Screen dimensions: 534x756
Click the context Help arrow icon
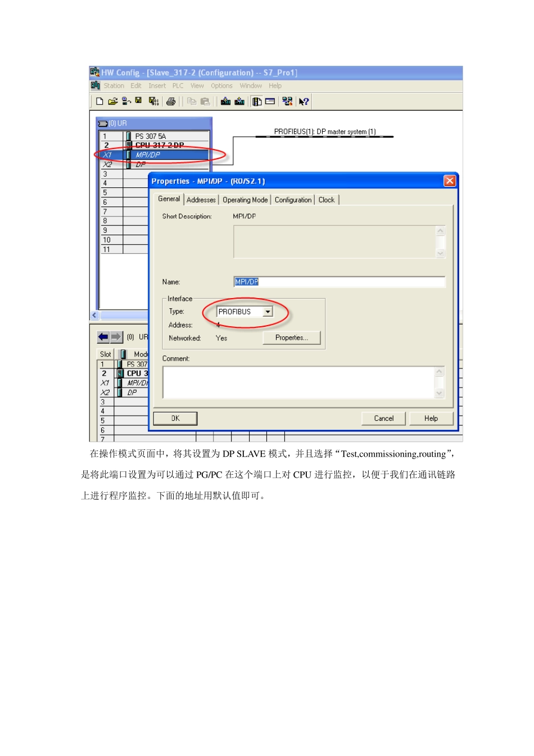(x=304, y=101)
